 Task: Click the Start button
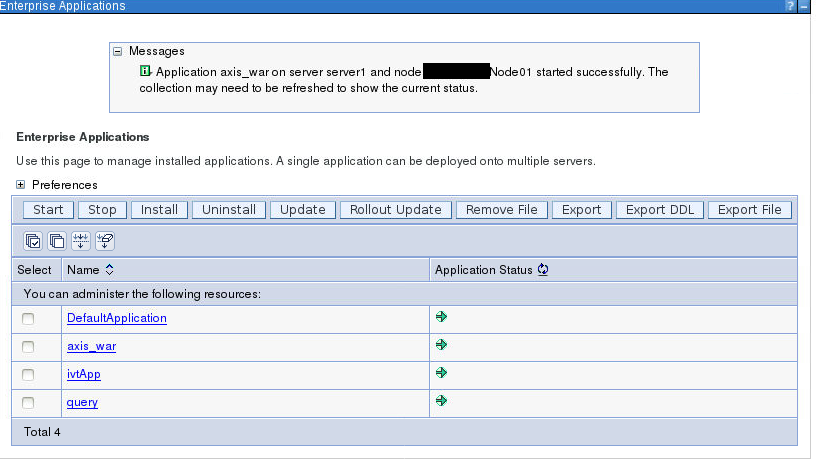[x=48, y=210]
